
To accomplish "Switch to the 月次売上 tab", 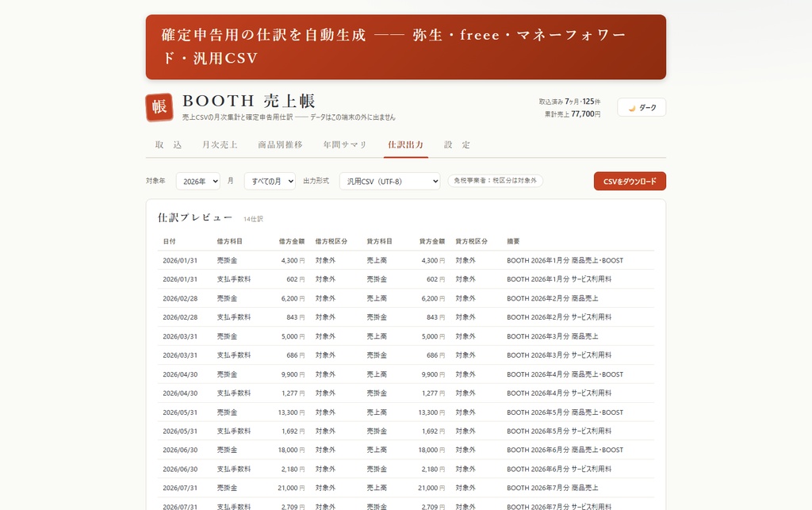I will (220, 145).
